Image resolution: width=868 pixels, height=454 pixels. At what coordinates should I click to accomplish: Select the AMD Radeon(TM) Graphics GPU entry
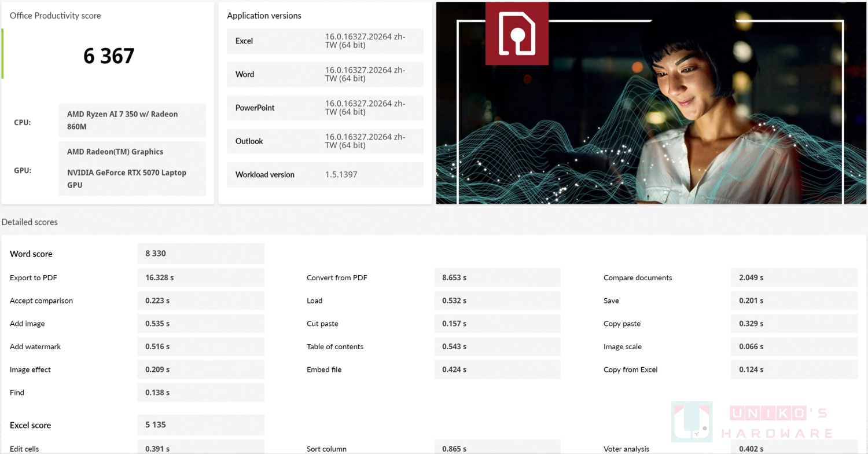click(115, 152)
